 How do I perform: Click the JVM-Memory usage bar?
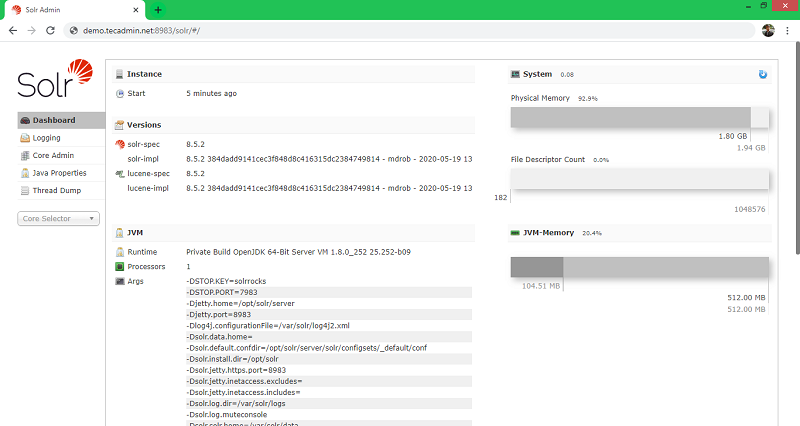[x=640, y=267]
